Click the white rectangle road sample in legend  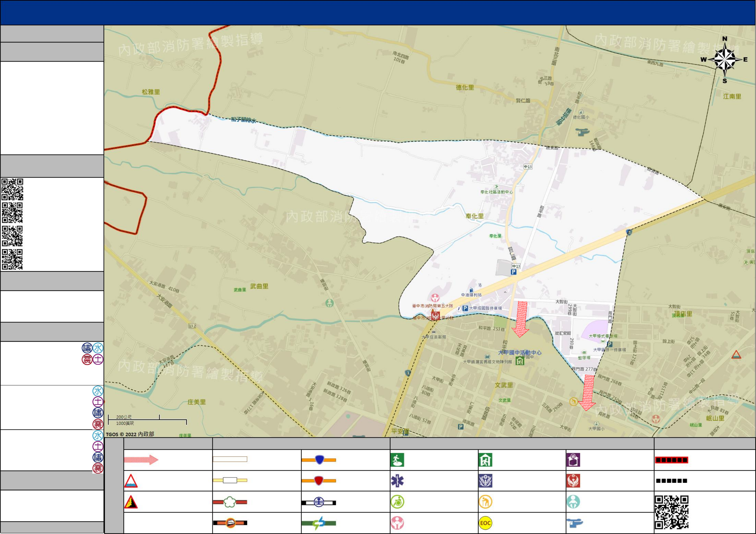(230, 459)
